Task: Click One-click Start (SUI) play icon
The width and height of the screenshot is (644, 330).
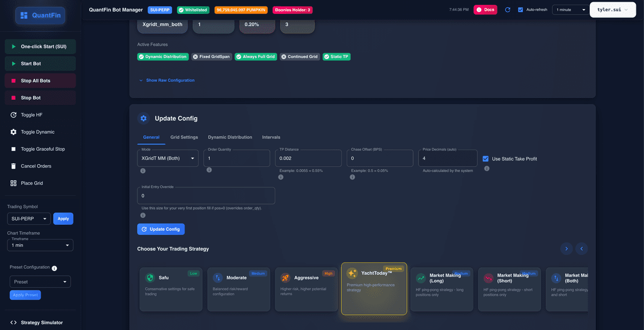Action: tap(13, 47)
